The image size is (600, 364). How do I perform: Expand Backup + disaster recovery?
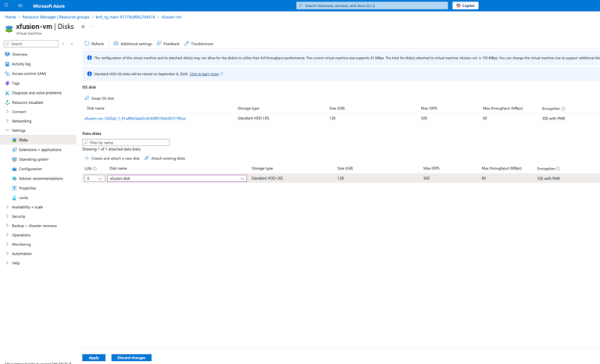34,226
